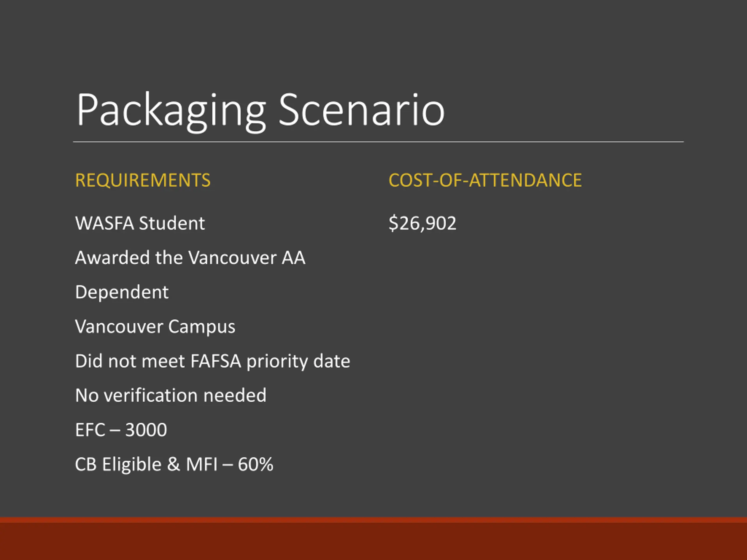This screenshot has width=747, height=560.
Task: Click the EFC – 3000 text
Action: click(121, 430)
